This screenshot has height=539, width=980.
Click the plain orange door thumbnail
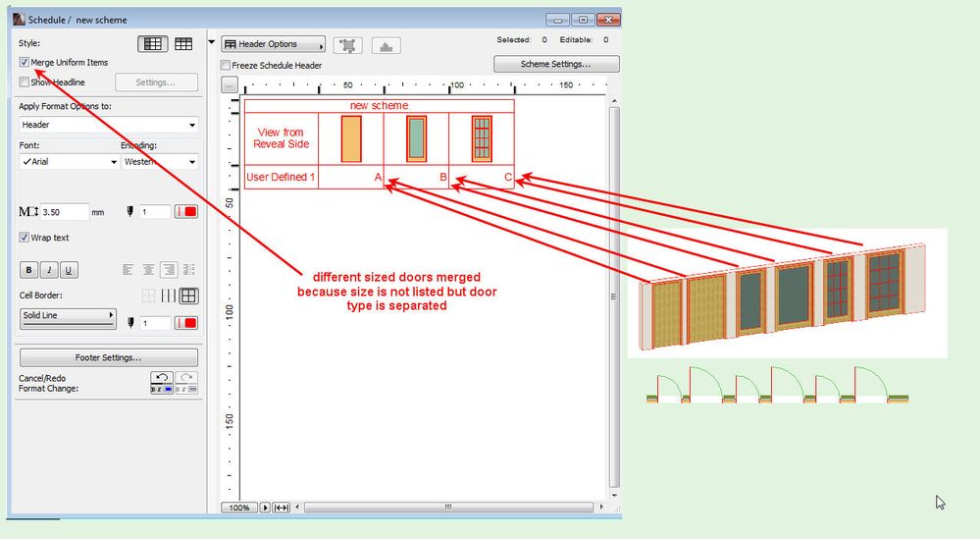351,138
